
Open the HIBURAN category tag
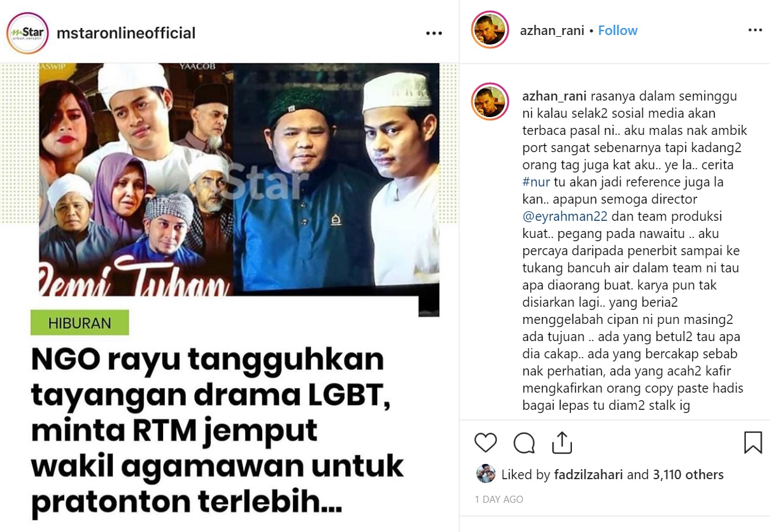[x=80, y=323]
